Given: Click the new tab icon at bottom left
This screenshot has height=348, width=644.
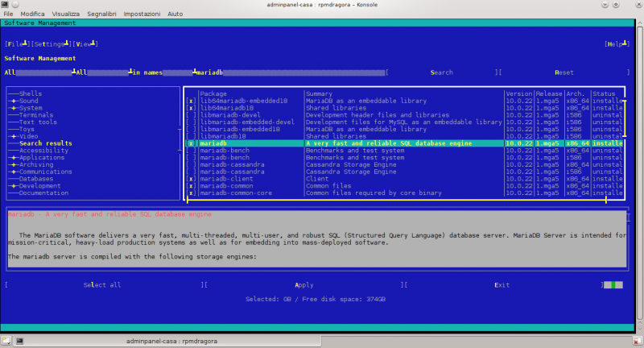Looking at the screenshot, I should pos(6,341).
